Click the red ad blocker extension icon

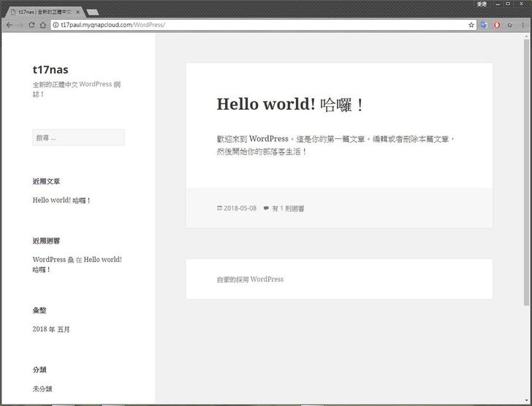497,25
